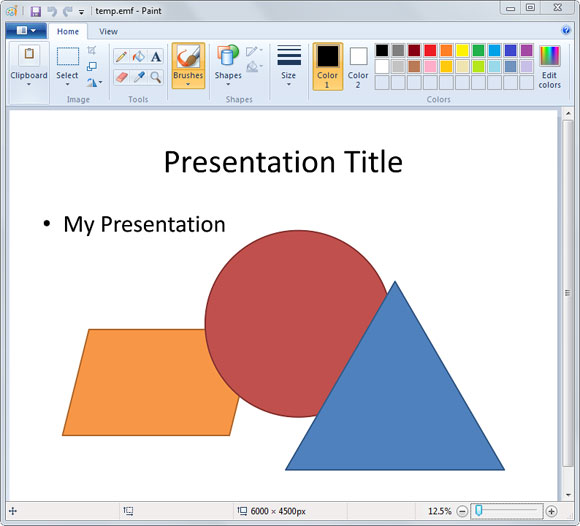Switch to the View tab
The image size is (580, 526).
pos(108,32)
